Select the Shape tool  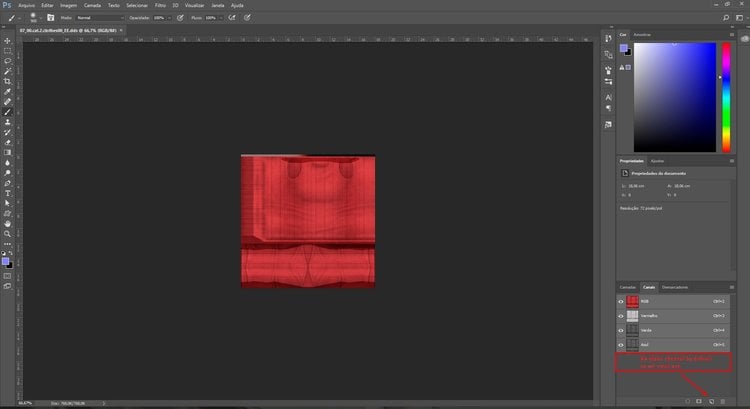(x=7, y=213)
